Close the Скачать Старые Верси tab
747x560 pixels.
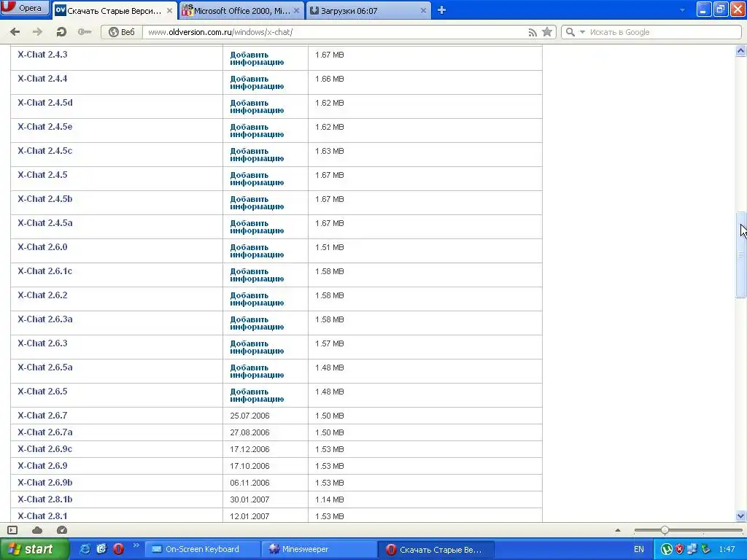(x=169, y=10)
